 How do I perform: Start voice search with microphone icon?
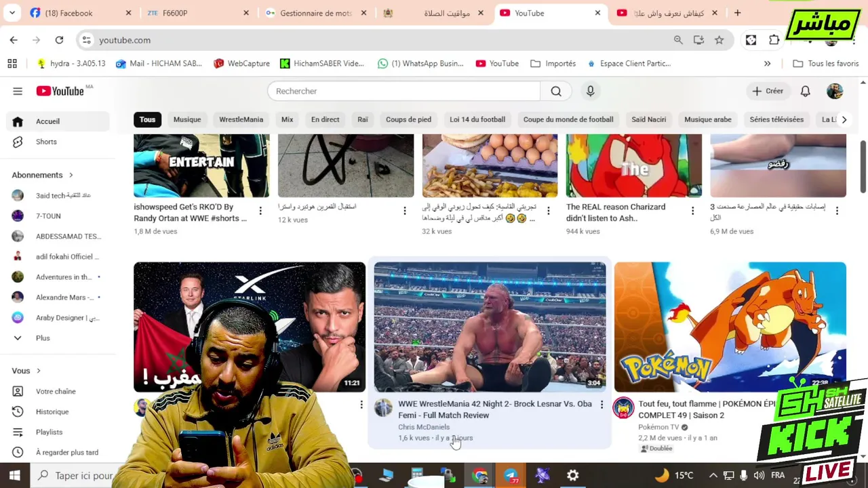pyautogui.click(x=590, y=91)
